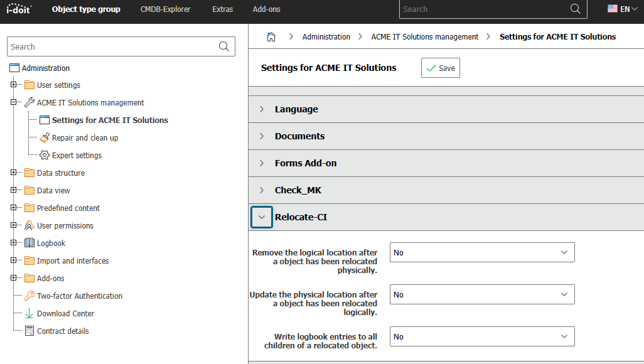Viewport: 644px width, 364px height.
Task: Open the Update physical location dropdown
Action: 482,294
